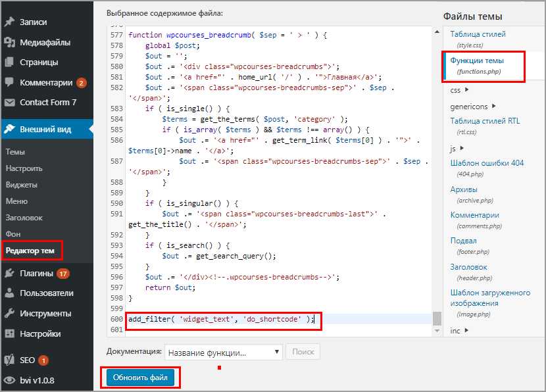Image resolution: width=546 pixels, height=392 pixels.
Task: Click the Contact Form 7 envelope icon
Action: click(9, 103)
